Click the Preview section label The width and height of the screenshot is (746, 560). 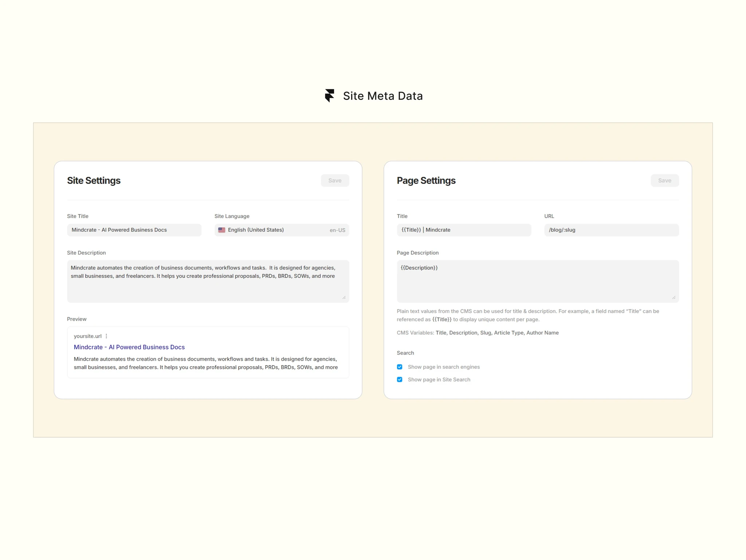(76, 319)
